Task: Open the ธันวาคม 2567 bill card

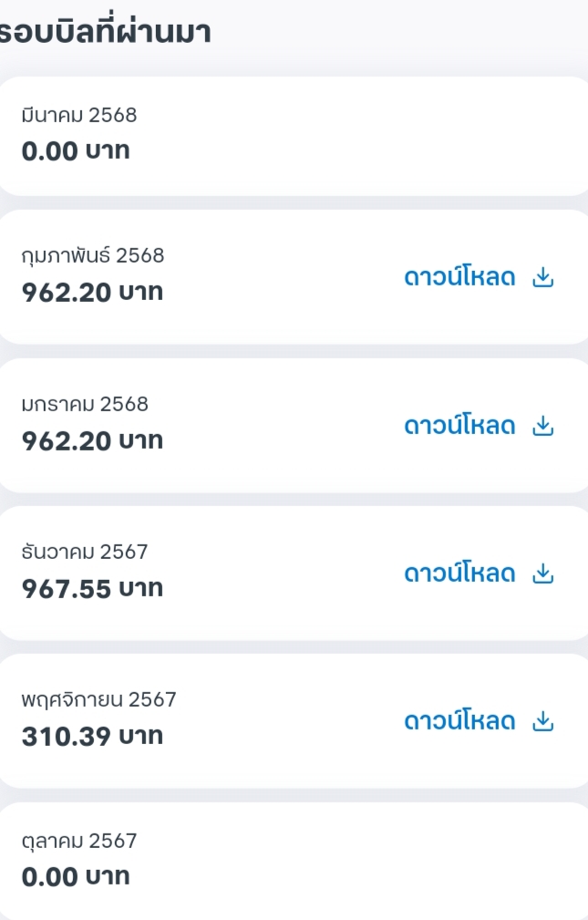Action: [294, 574]
